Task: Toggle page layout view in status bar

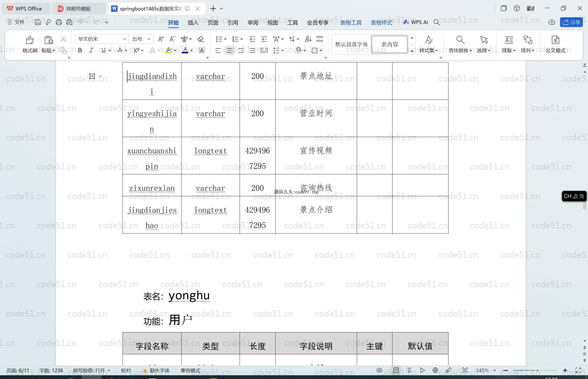Action: pos(396,370)
